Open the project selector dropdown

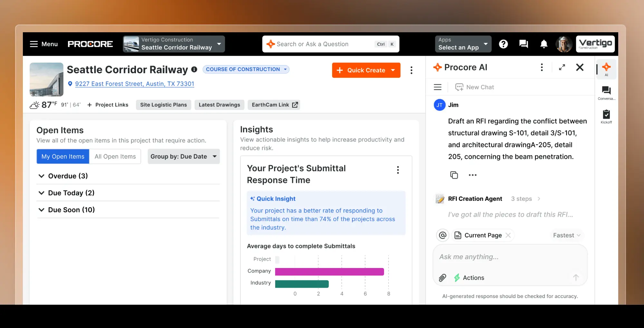(174, 44)
